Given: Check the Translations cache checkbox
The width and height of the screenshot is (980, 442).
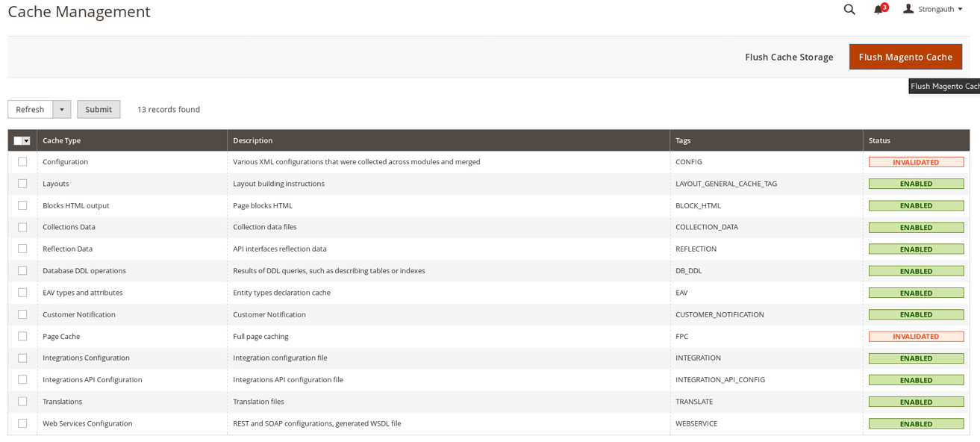Looking at the screenshot, I should click(x=22, y=402).
